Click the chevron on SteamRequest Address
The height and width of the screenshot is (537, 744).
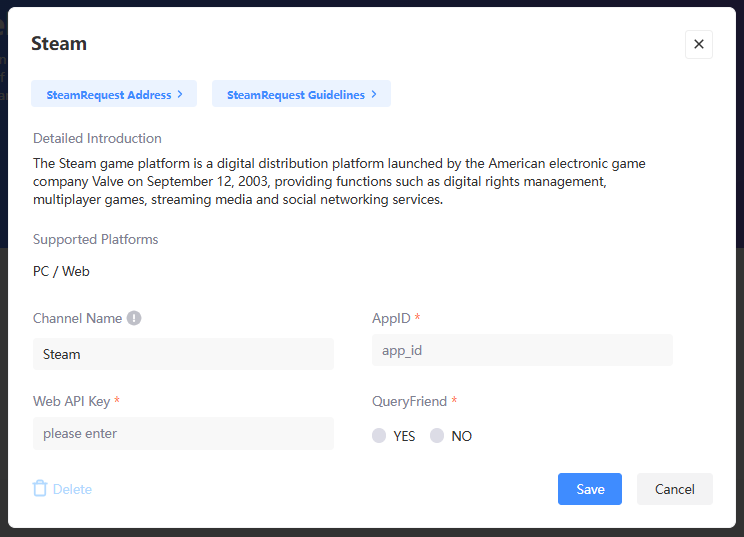coord(180,94)
